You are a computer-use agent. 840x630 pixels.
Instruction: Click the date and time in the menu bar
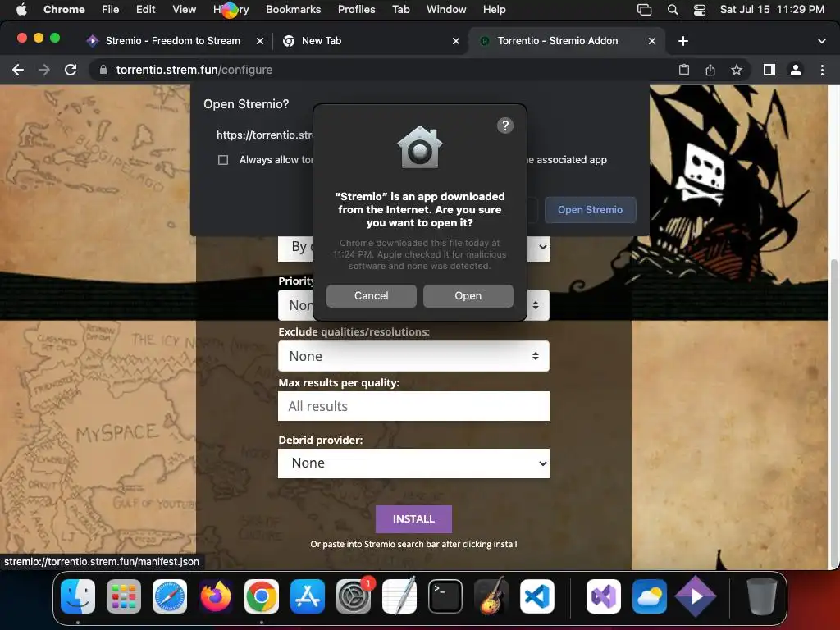pos(772,10)
